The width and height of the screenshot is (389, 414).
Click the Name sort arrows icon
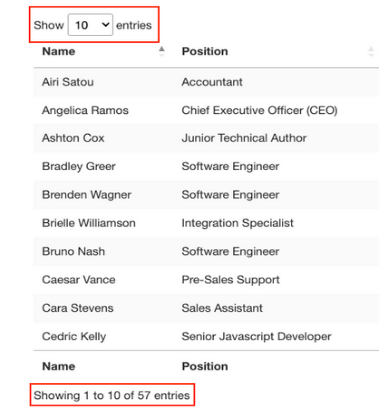[x=162, y=51]
